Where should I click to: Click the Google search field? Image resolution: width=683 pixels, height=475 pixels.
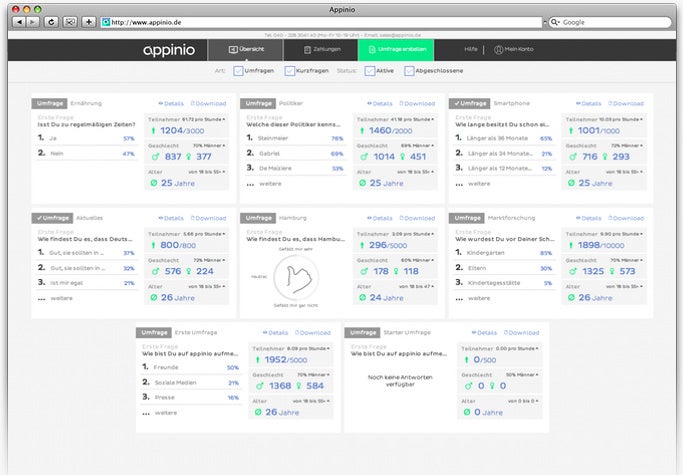tap(610, 22)
